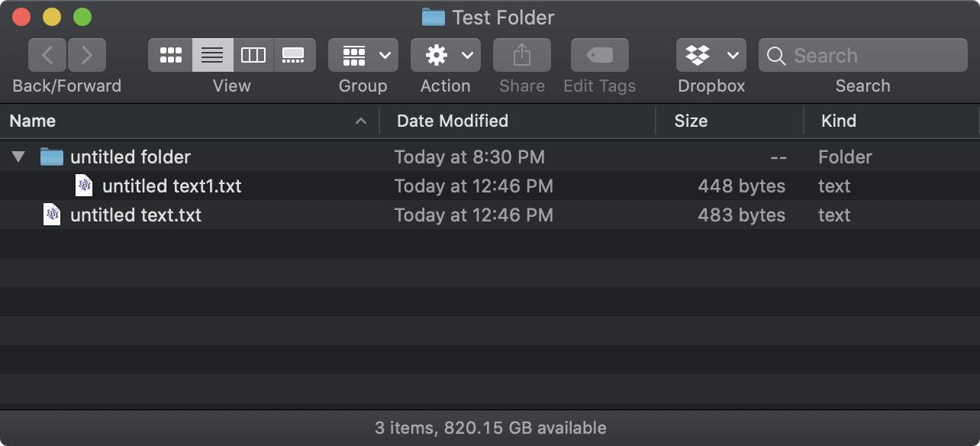
Task: Go forward with the Forward arrow
Action: 87,55
